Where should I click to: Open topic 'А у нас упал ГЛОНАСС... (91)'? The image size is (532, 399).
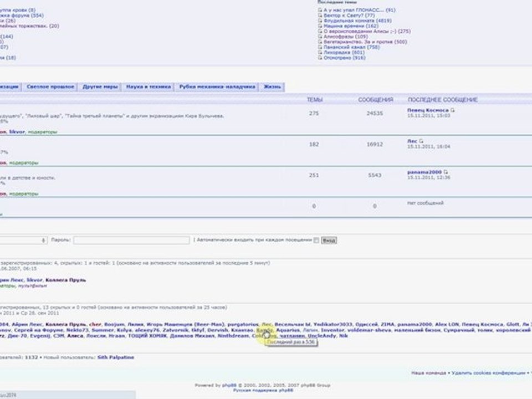point(359,10)
